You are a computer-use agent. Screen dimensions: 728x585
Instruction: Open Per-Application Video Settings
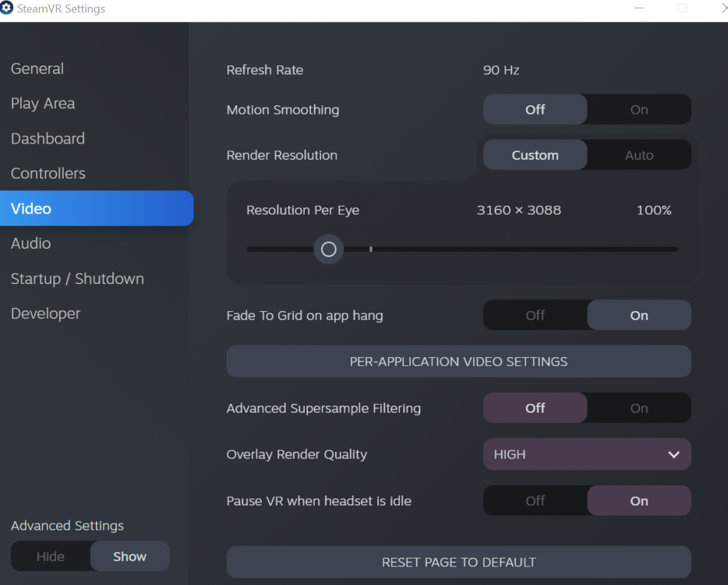[x=458, y=361]
